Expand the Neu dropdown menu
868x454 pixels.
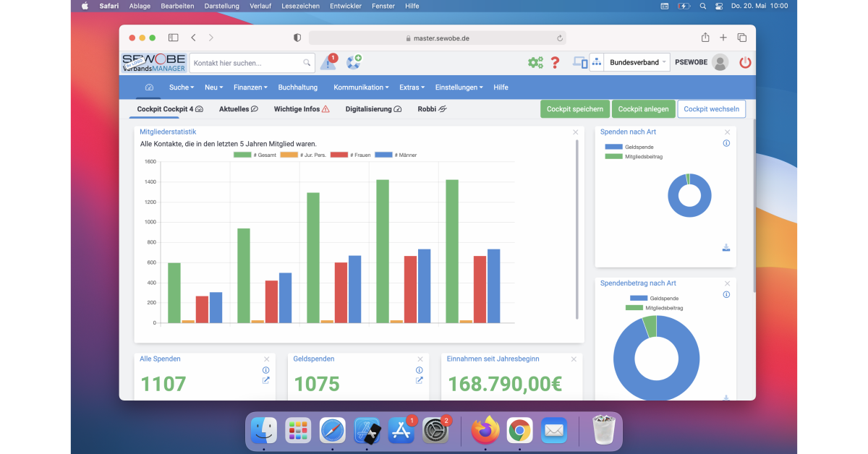[x=215, y=87]
